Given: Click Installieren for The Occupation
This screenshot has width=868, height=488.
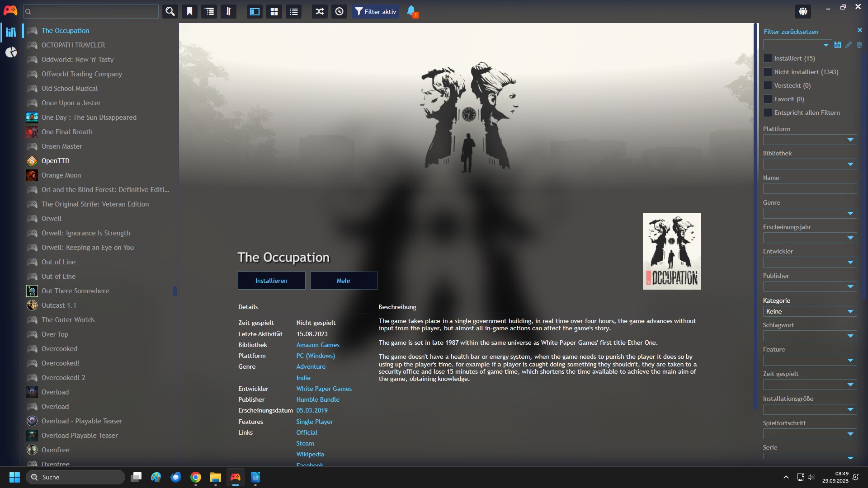Looking at the screenshot, I should (x=271, y=280).
